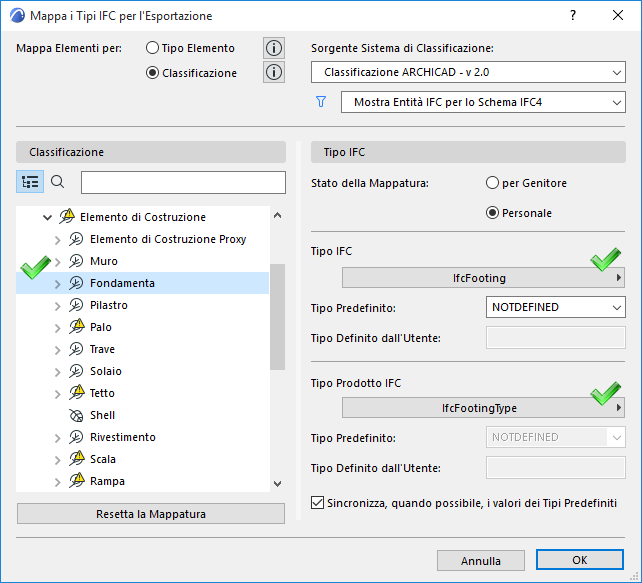Image resolution: width=642 pixels, height=583 pixels.
Task: Click the Resetta la Mappatura button
Action: click(x=151, y=514)
